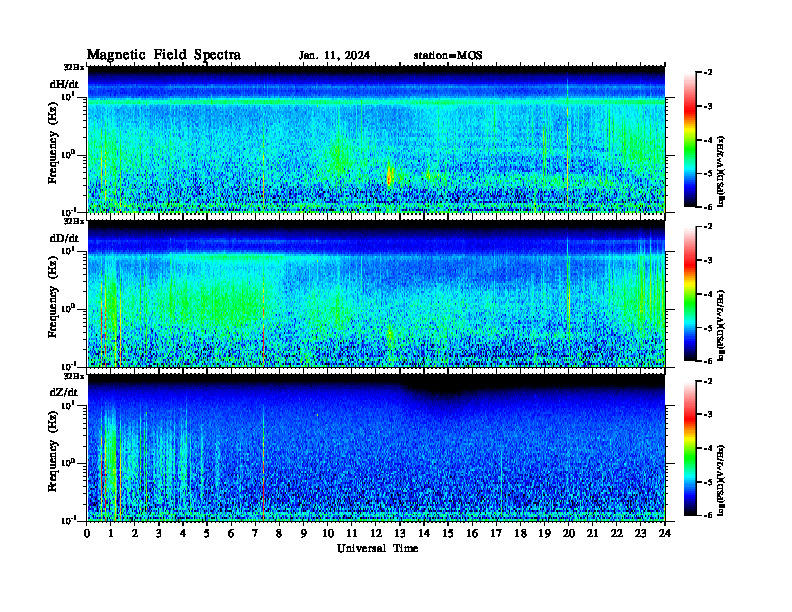Image resolution: width=792 pixels, height=612 pixels.
Task: Click the hour "14" time axis tick label
Action: click(424, 534)
